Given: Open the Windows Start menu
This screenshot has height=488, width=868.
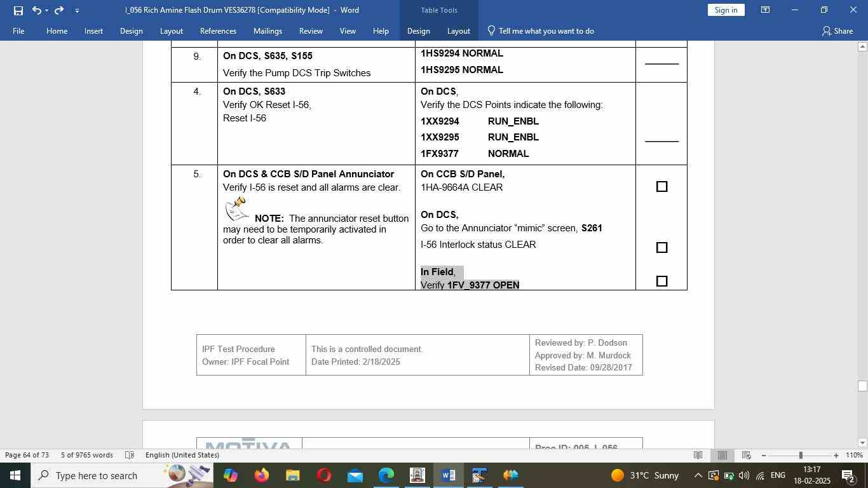Looking at the screenshot, I should (15, 475).
